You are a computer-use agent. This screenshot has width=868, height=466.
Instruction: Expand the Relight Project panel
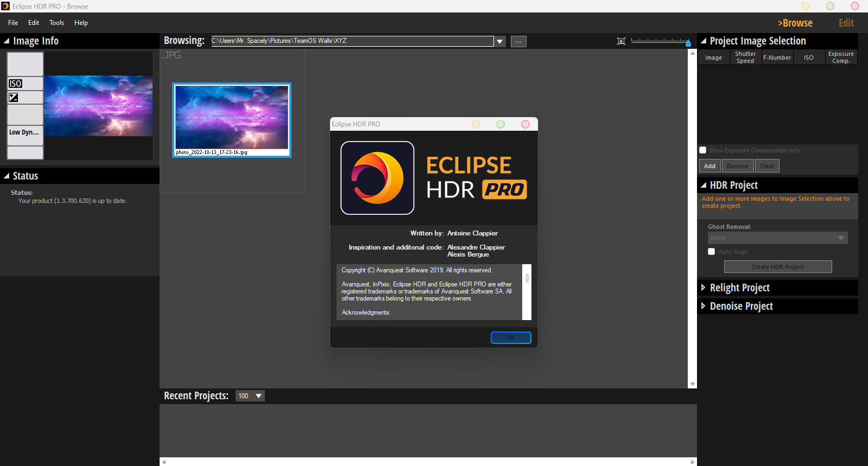[x=704, y=288]
